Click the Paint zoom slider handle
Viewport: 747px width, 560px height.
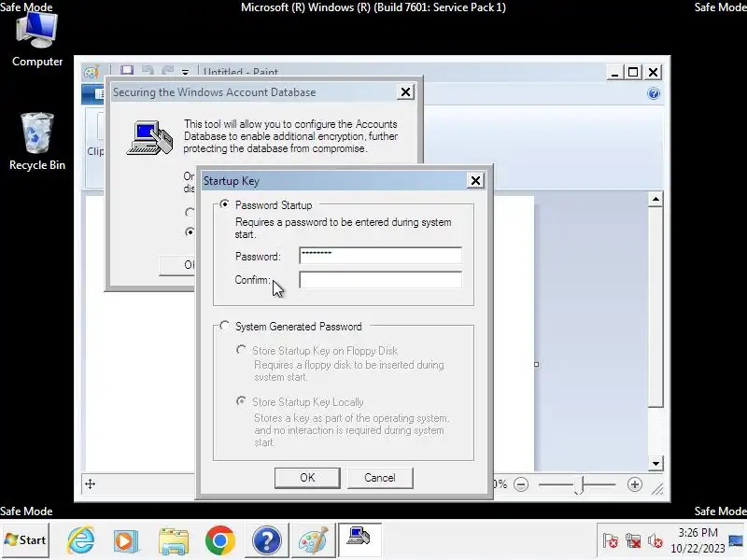pos(578,485)
